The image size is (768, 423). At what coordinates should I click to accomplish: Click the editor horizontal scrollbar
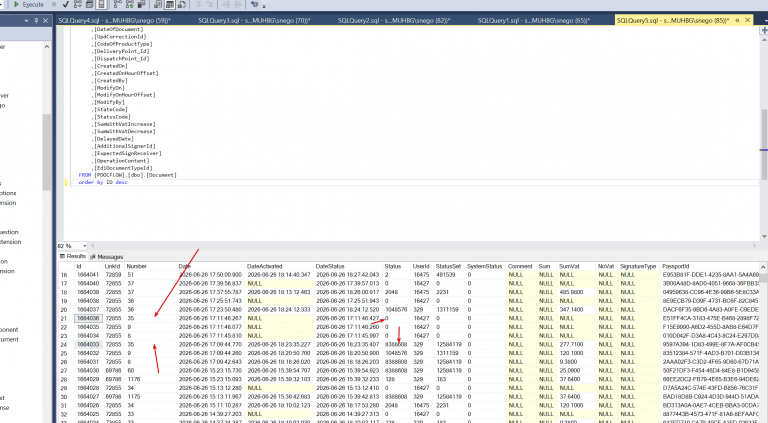(424, 246)
